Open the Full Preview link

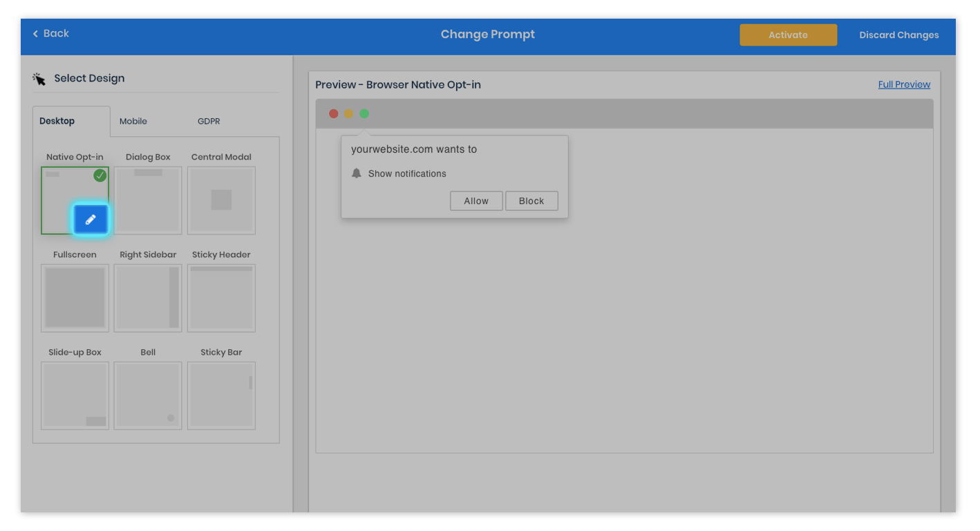coord(904,84)
